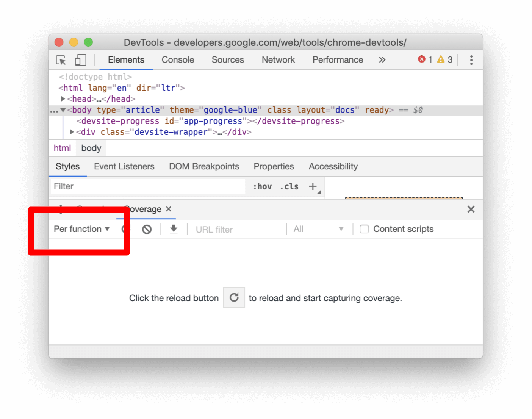
Task: Click inside the URL filter field
Action: [235, 229]
